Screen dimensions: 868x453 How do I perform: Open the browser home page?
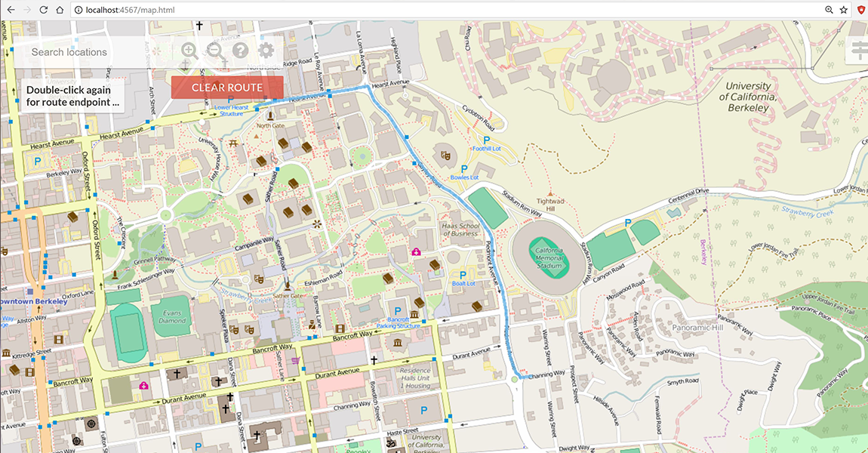click(x=59, y=9)
